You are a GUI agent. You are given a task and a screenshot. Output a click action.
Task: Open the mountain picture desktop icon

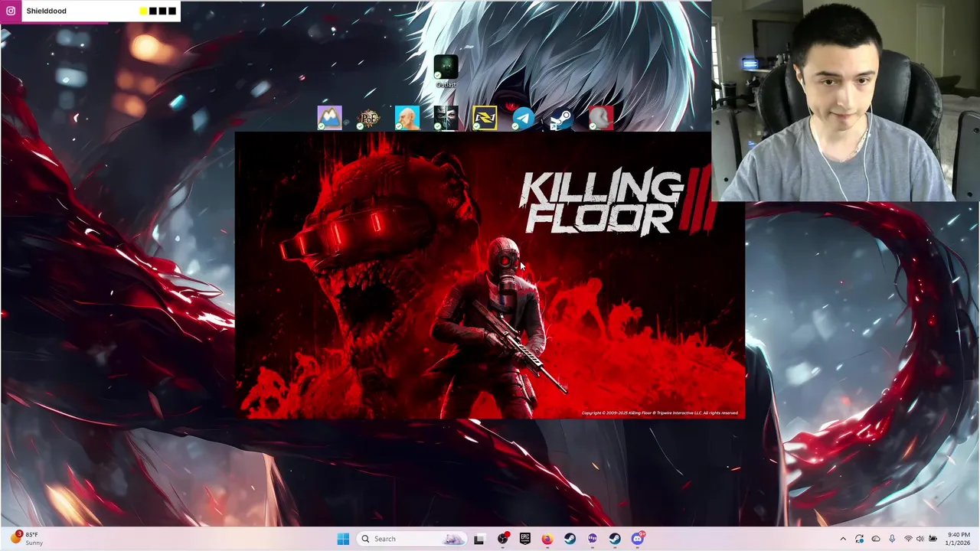pos(330,118)
